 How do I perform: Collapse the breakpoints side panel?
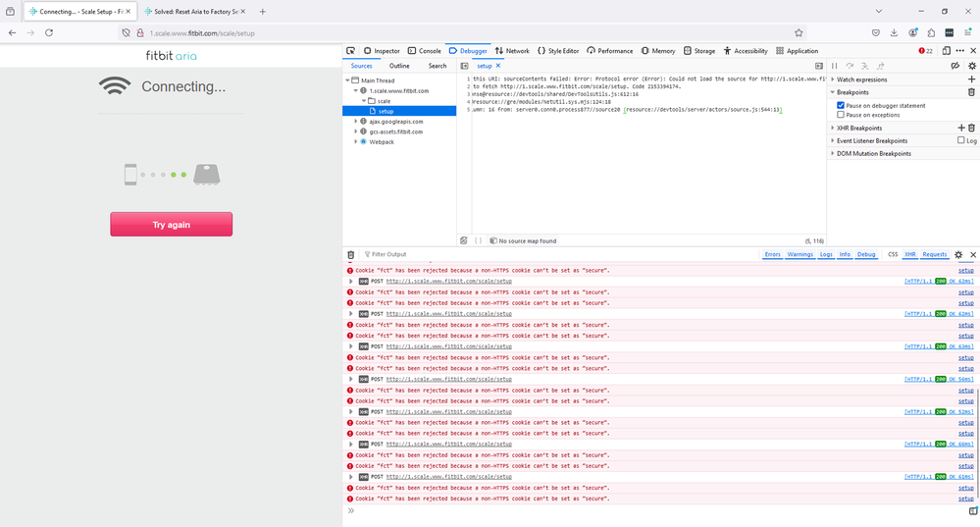(x=819, y=66)
